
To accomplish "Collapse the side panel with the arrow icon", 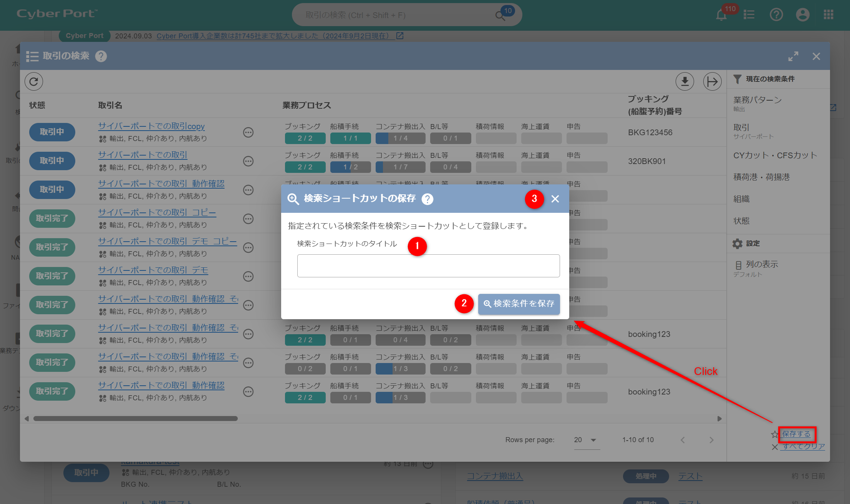I will 712,81.
